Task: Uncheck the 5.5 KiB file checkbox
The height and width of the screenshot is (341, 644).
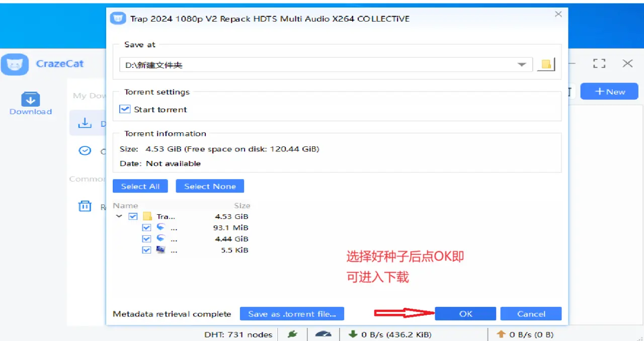Action: [146, 249]
